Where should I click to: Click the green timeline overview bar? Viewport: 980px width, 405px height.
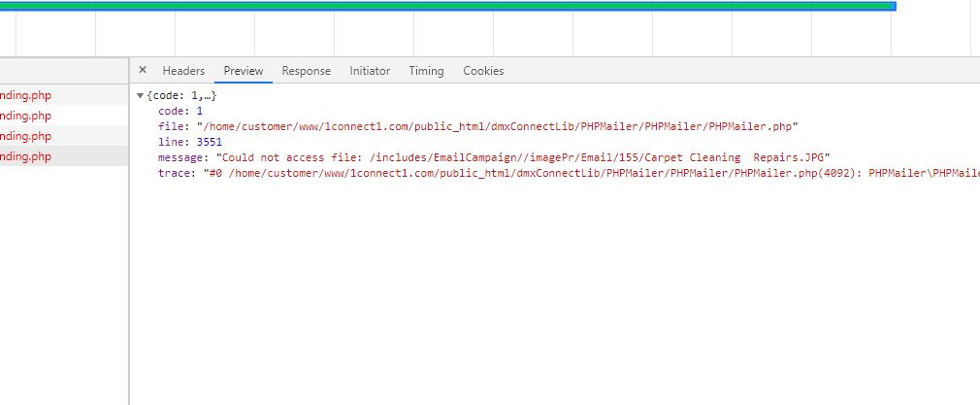coord(446,6)
